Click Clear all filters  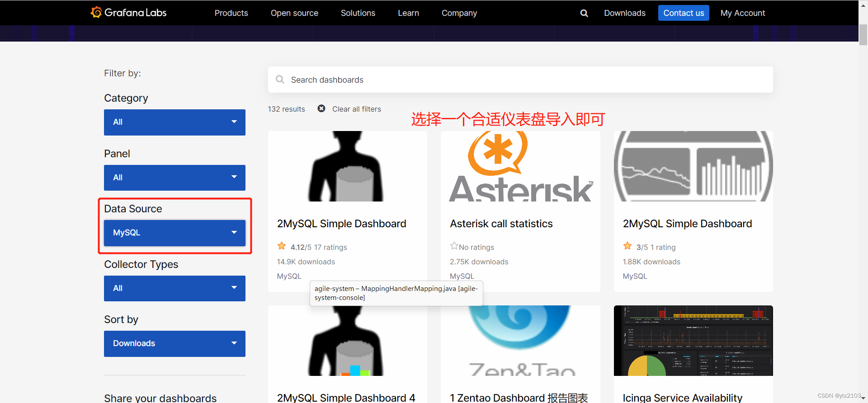[x=356, y=109]
